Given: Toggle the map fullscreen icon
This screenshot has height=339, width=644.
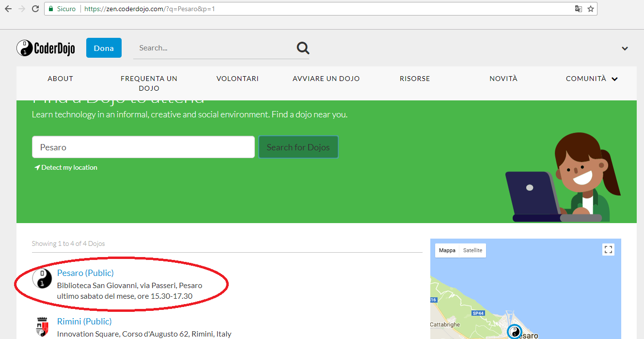Looking at the screenshot, I should pos(608,250).
